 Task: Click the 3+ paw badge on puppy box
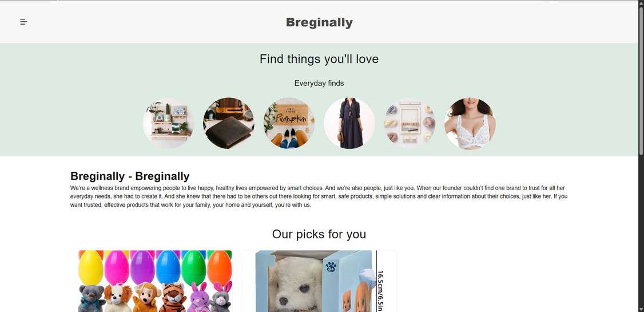[331, 267]
